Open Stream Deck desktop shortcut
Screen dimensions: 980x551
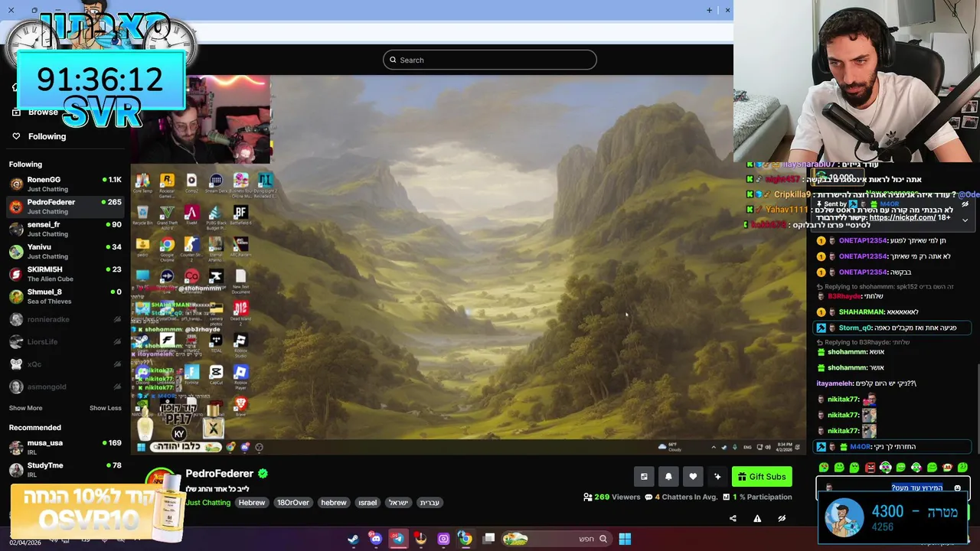tap(216, 184)
